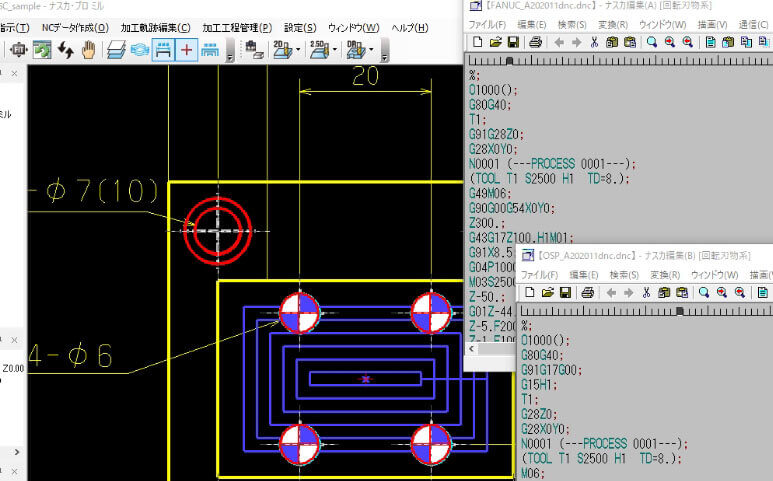The width and height of the screenshot is (773, 481).
Task: Open the NCデータ作成(O) menu
Action: pyautogui.click(x=75, y=27)
